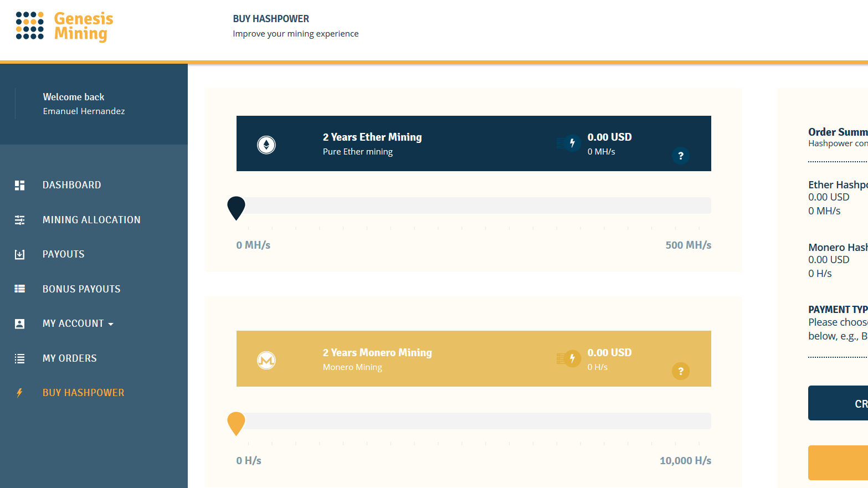Click the Monero coin icon

tap(266, 361)
